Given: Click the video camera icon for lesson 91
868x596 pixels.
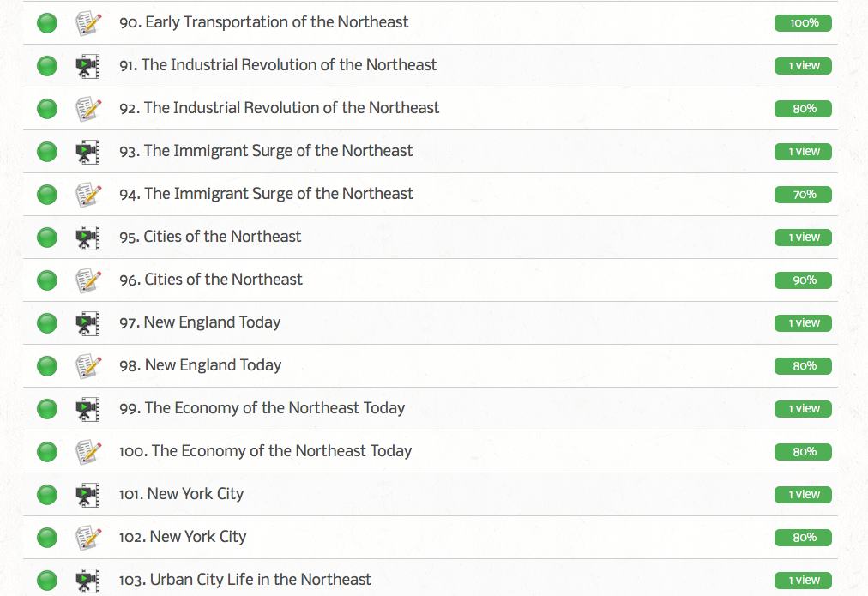Looking at the screenshot, I should [87, 66].
